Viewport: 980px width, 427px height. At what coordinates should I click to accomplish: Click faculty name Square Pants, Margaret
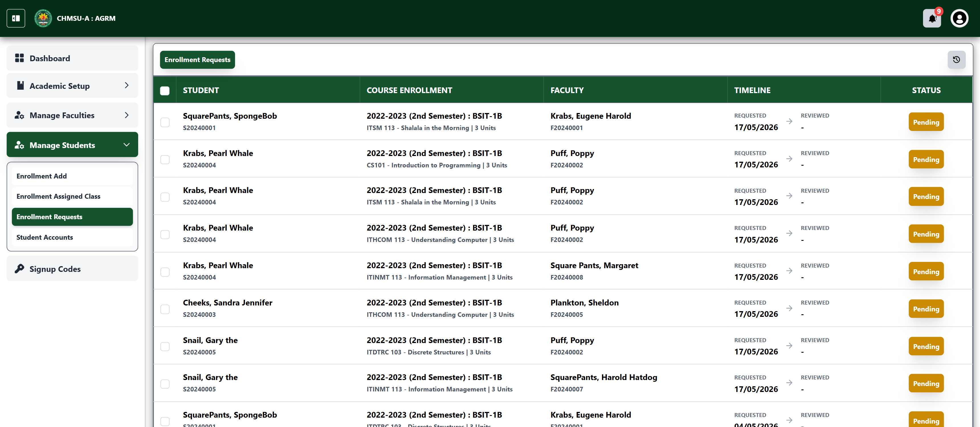pos(594,265)
